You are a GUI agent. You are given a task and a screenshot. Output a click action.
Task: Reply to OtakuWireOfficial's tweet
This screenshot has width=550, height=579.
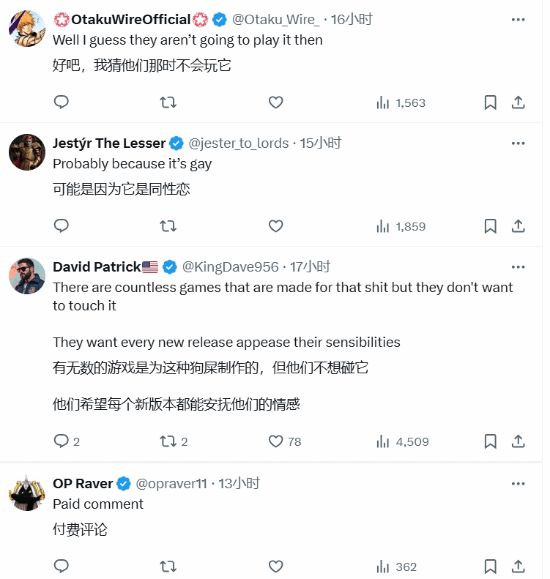61,102
